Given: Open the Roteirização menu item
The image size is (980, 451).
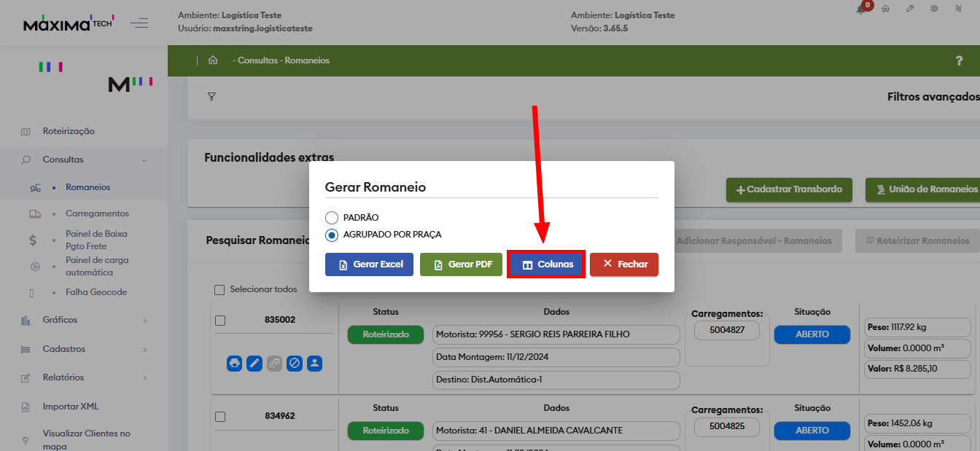Looking at the screenshot, I should click(69, 131).
